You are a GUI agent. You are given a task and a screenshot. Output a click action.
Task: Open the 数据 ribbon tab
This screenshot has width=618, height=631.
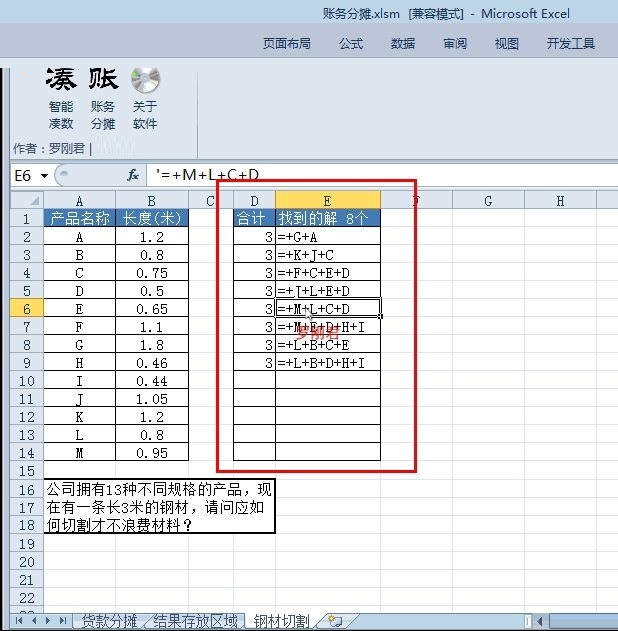pyautogui.click(x=403, y=43)
